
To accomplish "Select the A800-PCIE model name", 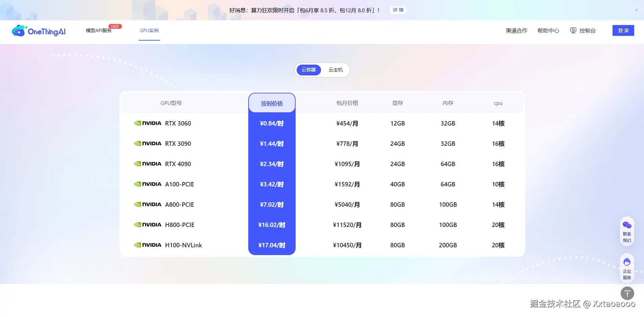I will coord(180,205).
